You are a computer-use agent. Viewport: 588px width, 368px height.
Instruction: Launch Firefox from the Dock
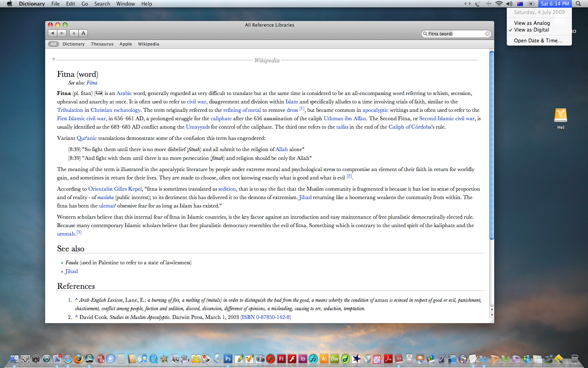78,359
